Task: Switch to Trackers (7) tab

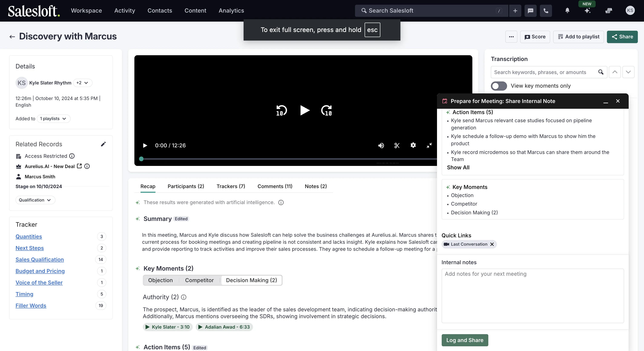Action: (231, 186)
